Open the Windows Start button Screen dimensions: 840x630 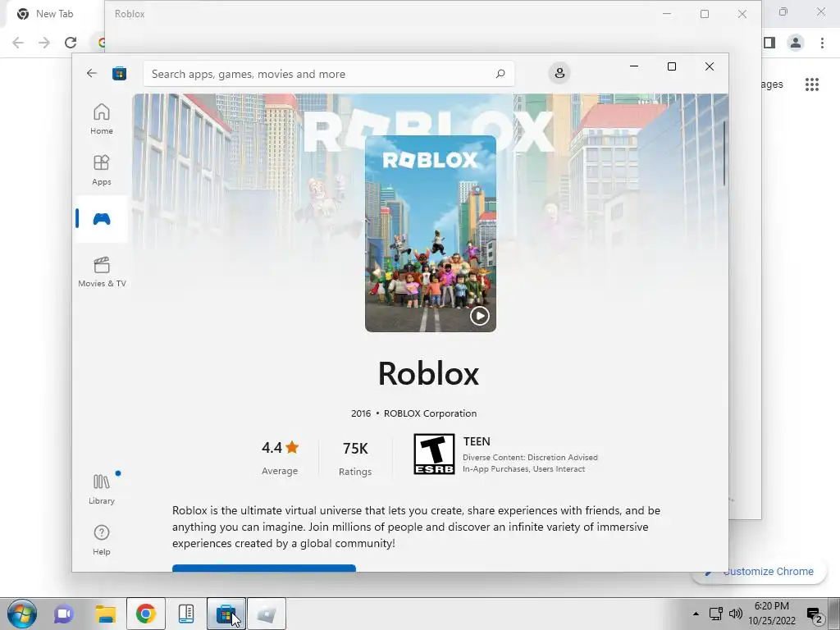22,614
